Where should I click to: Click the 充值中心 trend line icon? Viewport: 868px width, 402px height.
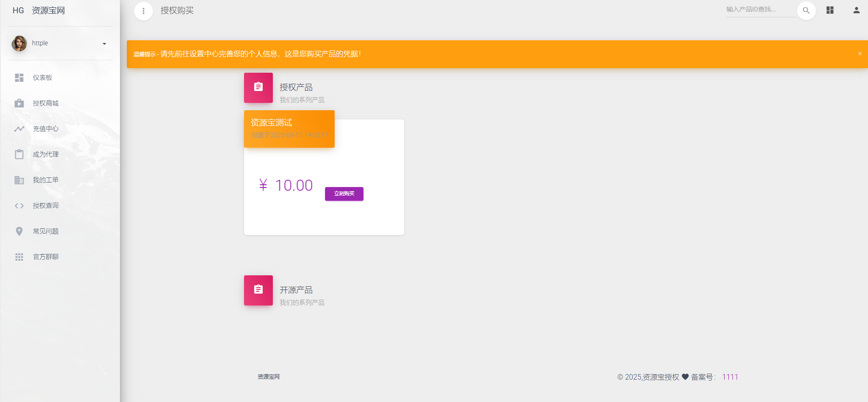click(x=19, y=129)
